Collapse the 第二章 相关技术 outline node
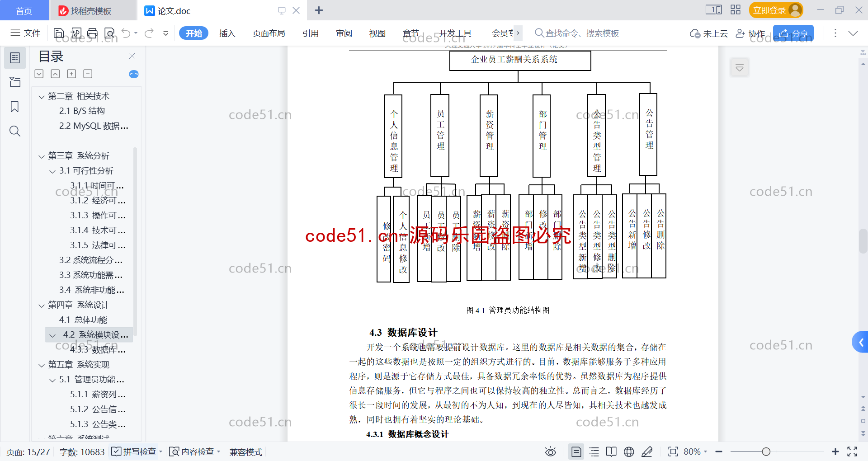 [x=42, y=97]
